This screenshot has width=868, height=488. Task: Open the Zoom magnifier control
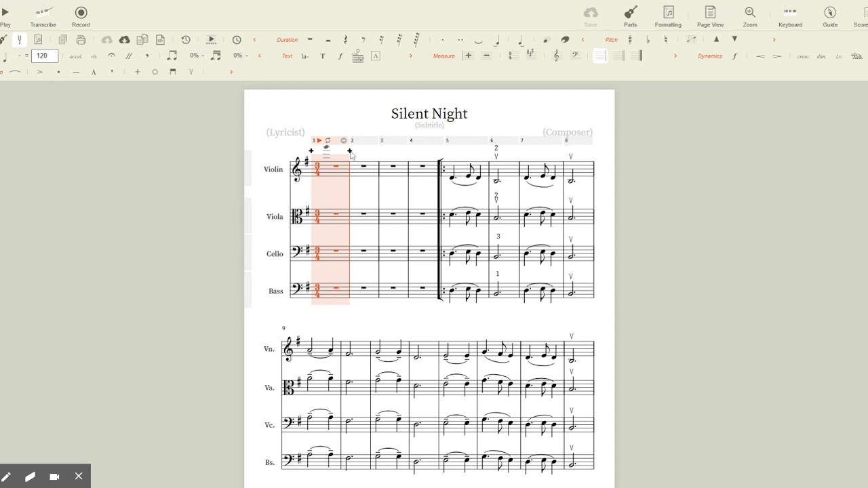[750, 17]
